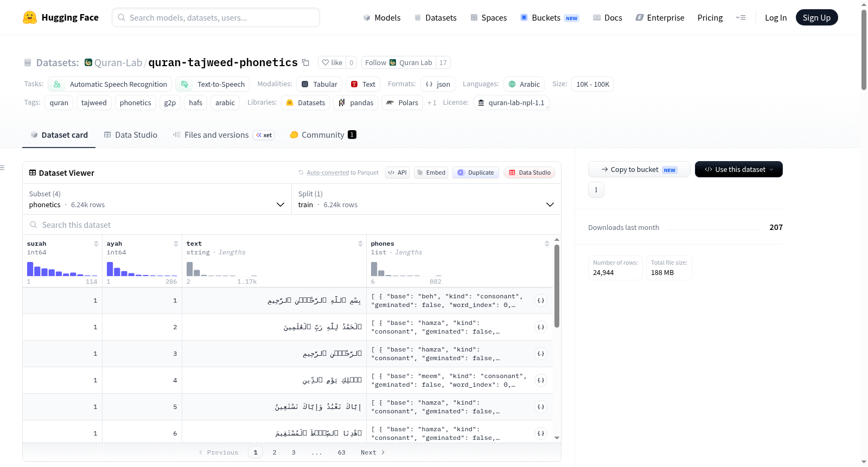The image size is (868, 467).
Task: Copy dataset name with the copy icon
Action: 305,62
